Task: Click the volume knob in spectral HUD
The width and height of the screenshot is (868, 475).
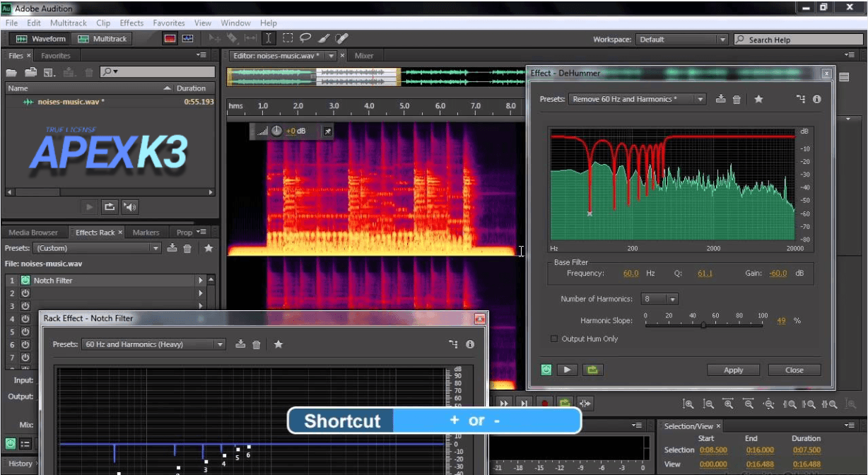Action: point(276,131)
